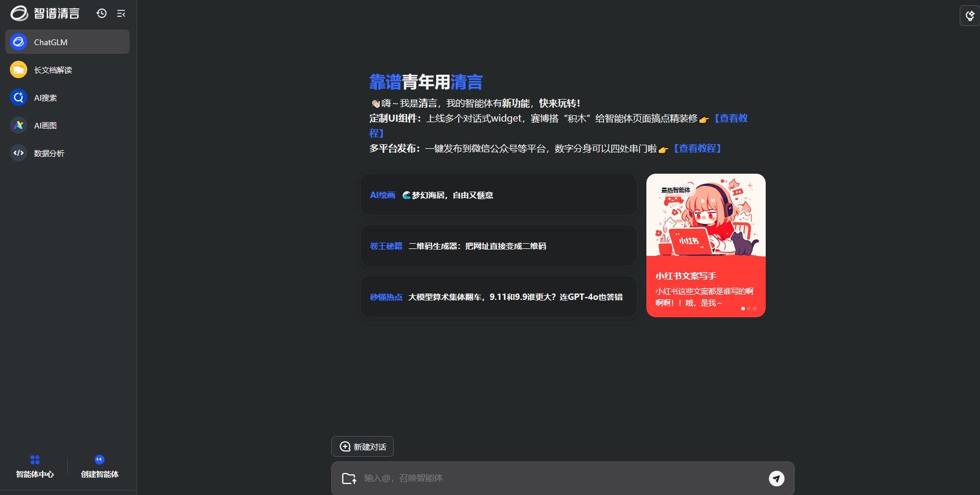Click the 智谱清言 logo icon
980x495 pixels.
point(19,13)
